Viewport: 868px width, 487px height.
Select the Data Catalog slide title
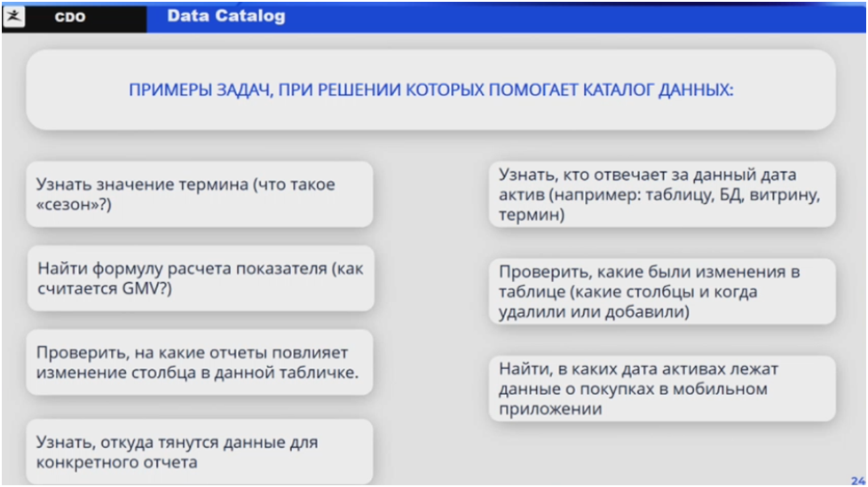coord(226,16)
